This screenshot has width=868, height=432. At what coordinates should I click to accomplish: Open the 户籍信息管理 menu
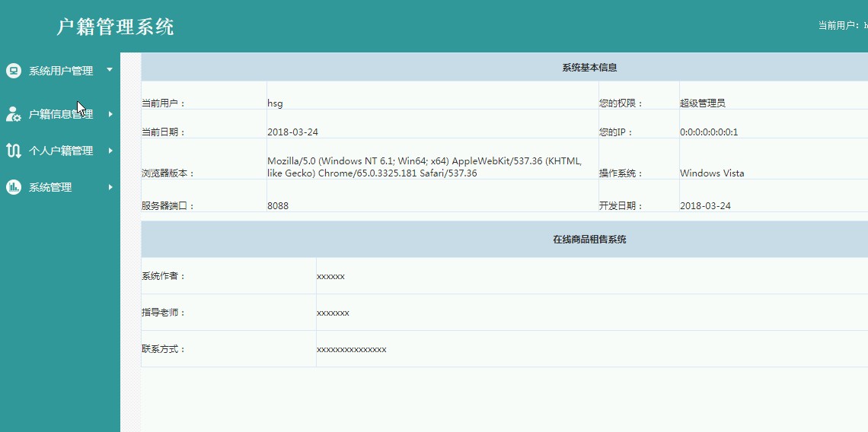tap(60, 115)
